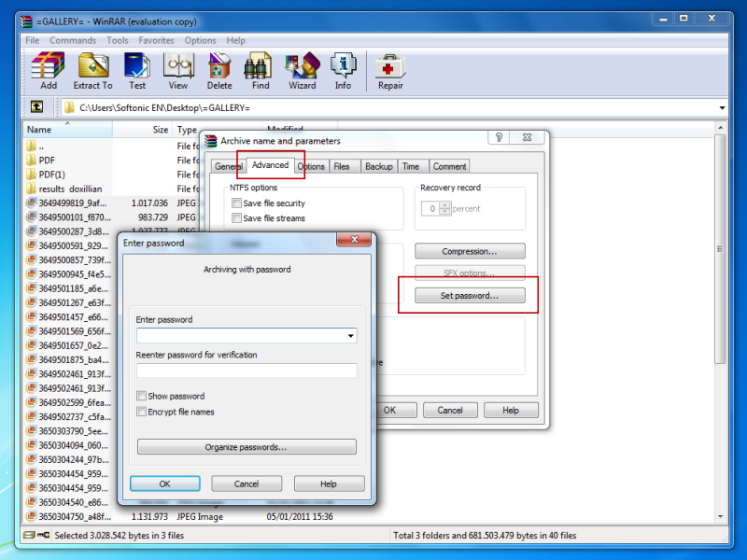Viewport: 747px width, 560px height.
Task: Enable Save file security
Action: pos(236,203)
